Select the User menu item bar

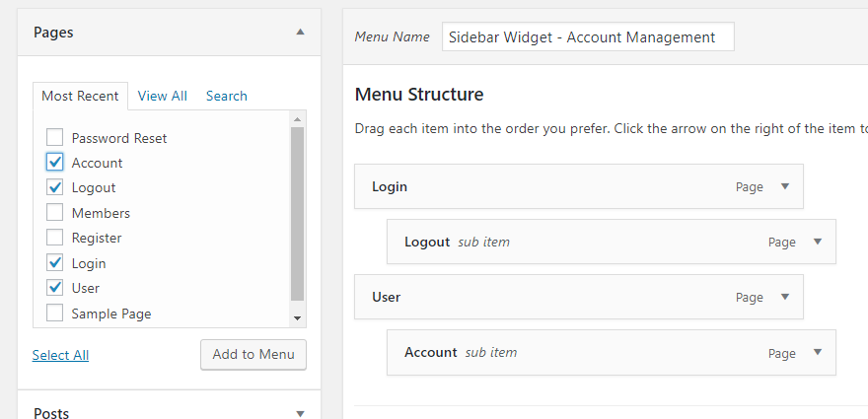pos(578,297)
